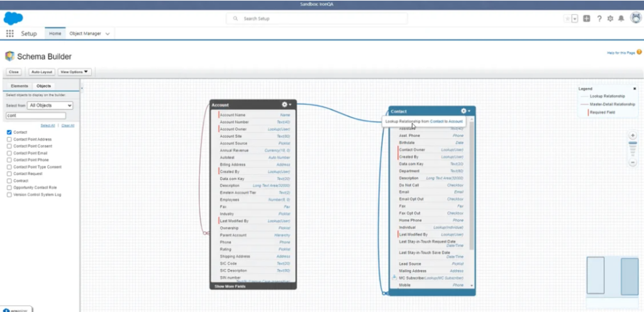Open the help question mark icon
The height and width of the screenshot is (312, 644).
point(599,18)
